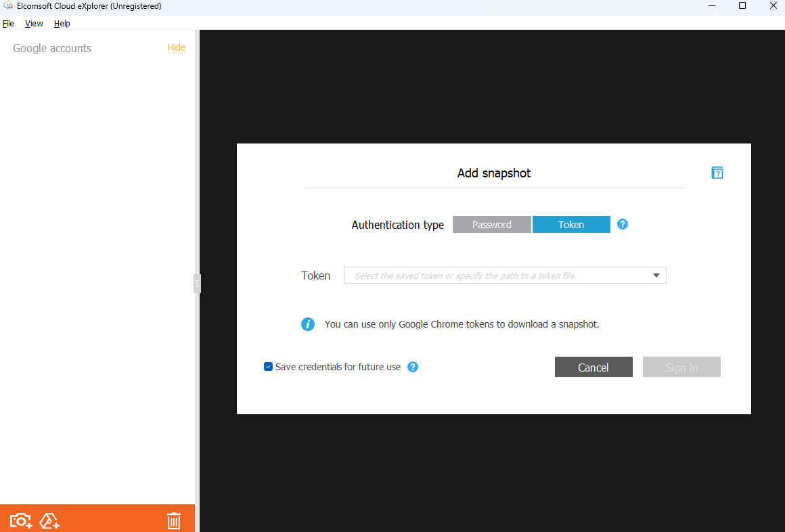Select Password authentication type

point(491,225)
